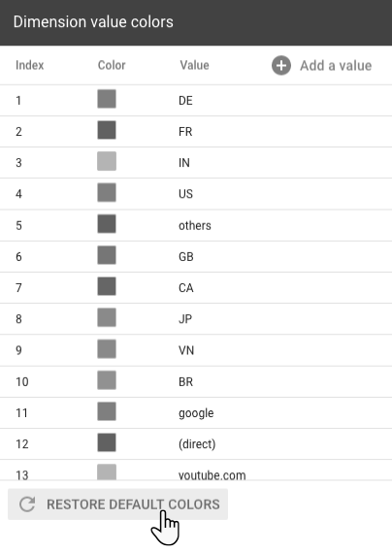Select the JP color swatch
The width and height of the screenshot is (392, 552).
tap(107, 317)
